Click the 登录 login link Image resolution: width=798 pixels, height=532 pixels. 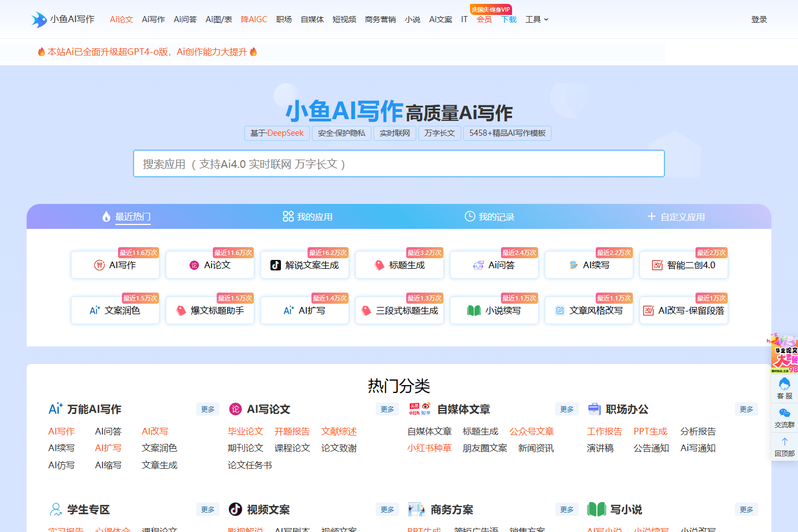pyautogui.click(x=759, y=19)
